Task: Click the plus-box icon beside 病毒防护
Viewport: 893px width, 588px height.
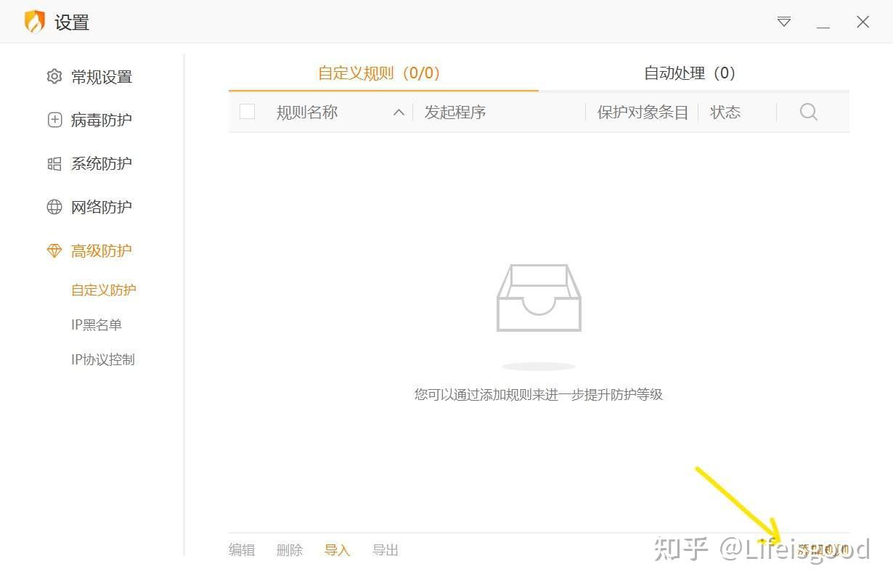Action: click(x=54, y=120)
